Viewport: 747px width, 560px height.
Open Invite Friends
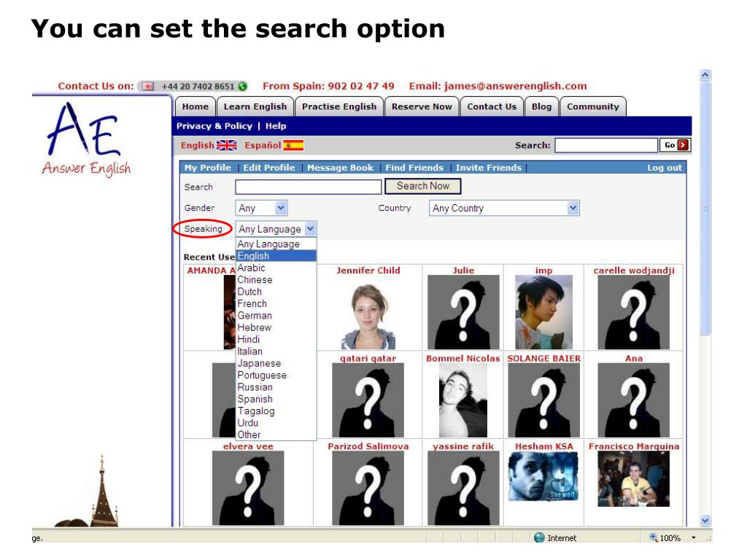point(489,168)
